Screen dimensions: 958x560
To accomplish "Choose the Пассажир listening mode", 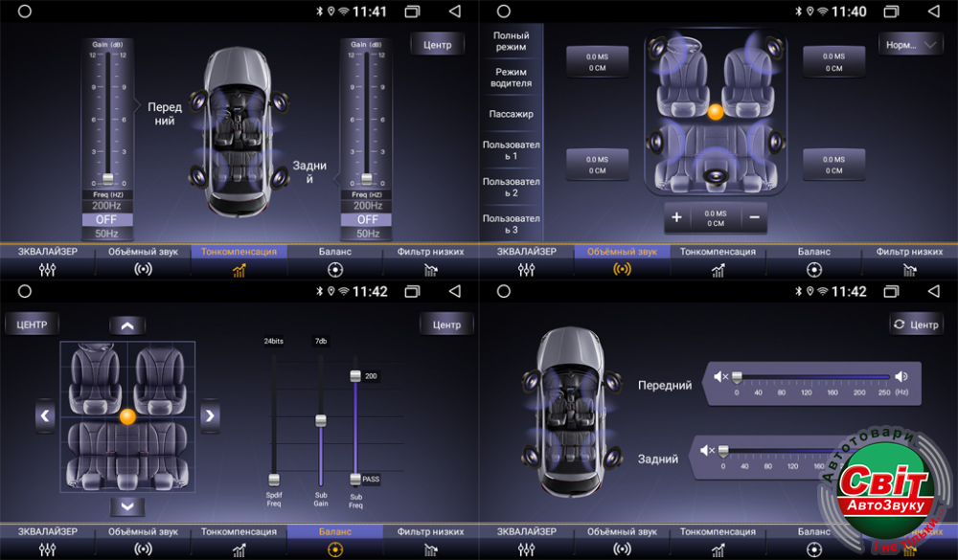I will [512, 114].
